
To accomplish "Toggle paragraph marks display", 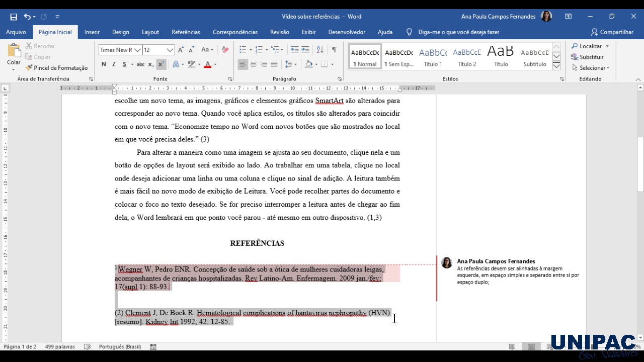I will coord(334,50).
